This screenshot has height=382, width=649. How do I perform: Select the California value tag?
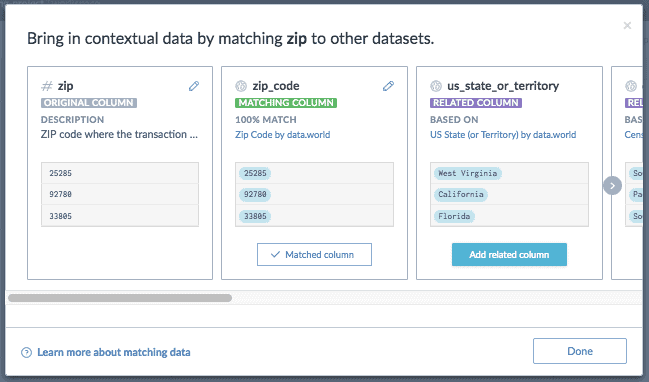click(x=461, y=195)
